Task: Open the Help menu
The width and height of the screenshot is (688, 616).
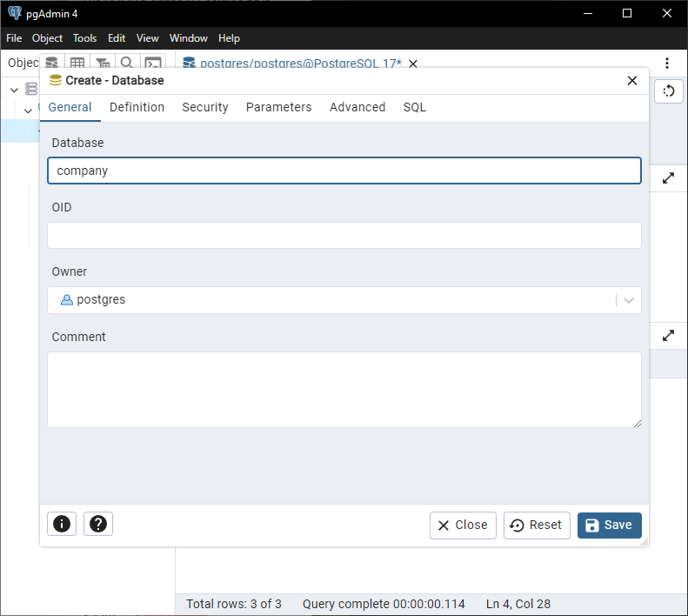Action: coord(229,38)
